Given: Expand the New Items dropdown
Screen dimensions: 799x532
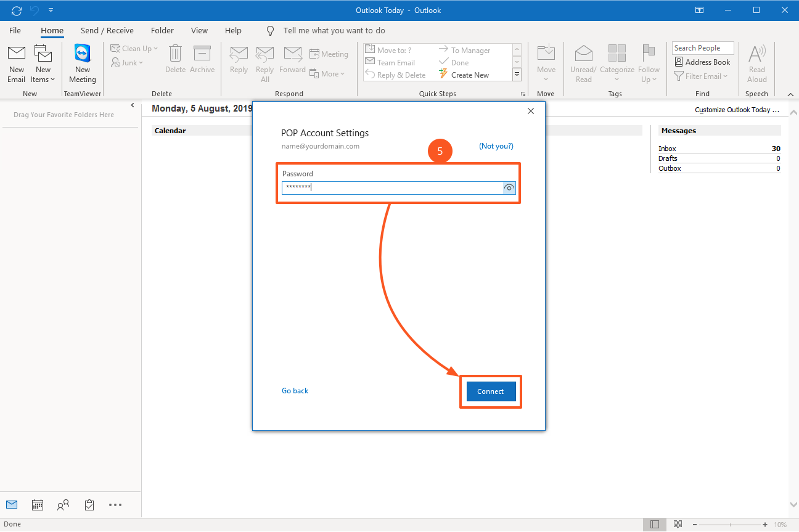Looking at the screenshot, I should (43, 79).
